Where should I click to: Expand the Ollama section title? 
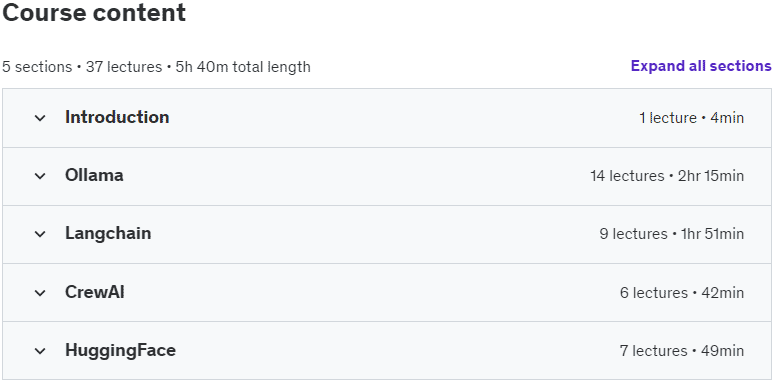94,175
